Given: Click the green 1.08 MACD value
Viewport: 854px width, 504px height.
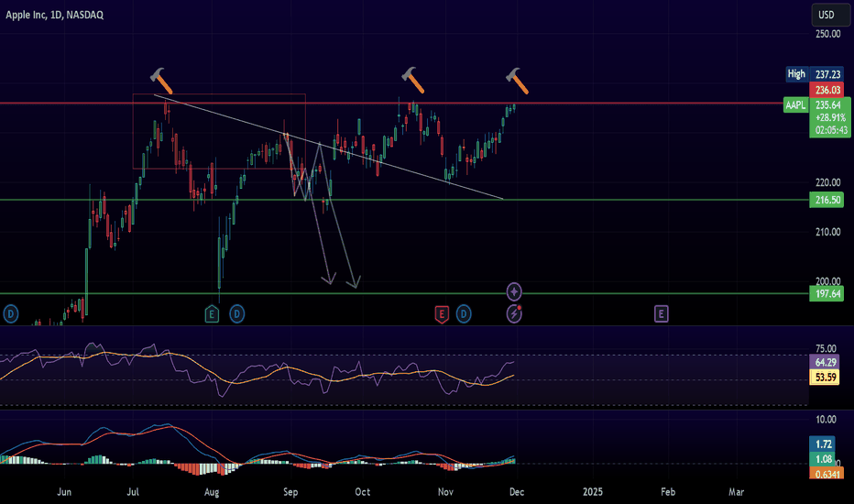Looking at the screenshot, I should pos(823,459).
